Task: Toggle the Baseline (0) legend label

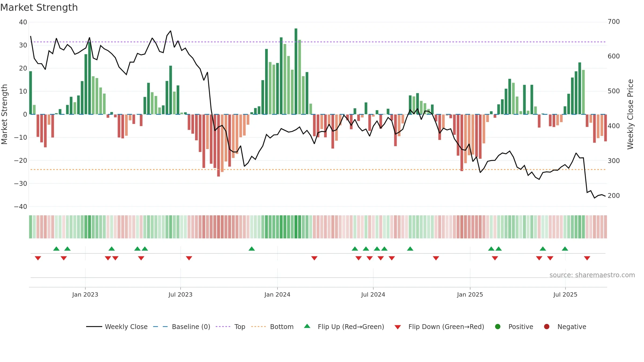Action: pyautogui.click(x=191, y=327)
